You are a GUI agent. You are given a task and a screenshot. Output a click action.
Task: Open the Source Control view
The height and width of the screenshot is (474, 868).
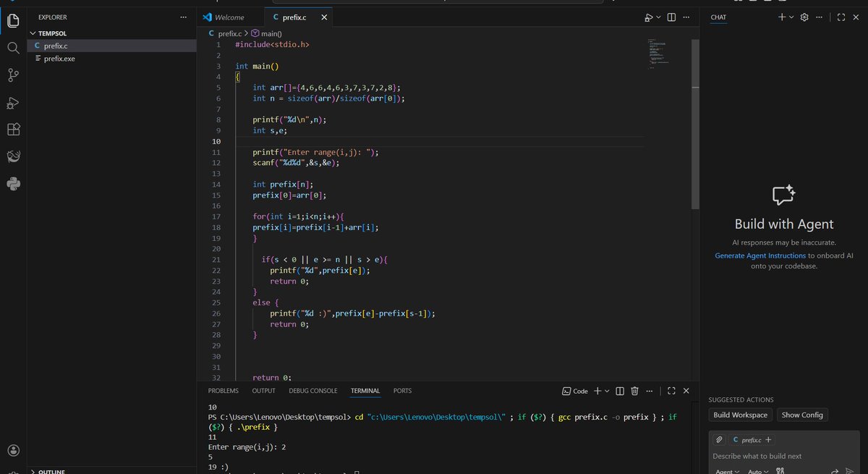point(13,75)
